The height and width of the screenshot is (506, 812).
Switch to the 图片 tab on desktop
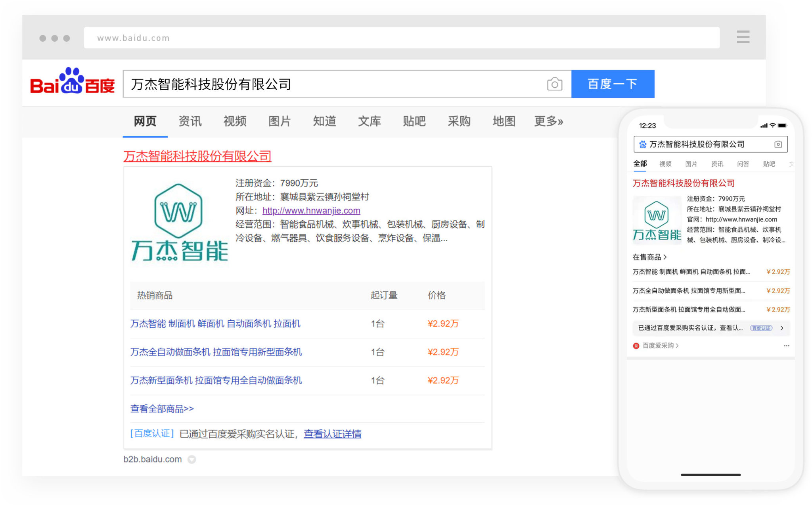click(x=280, y=121)
